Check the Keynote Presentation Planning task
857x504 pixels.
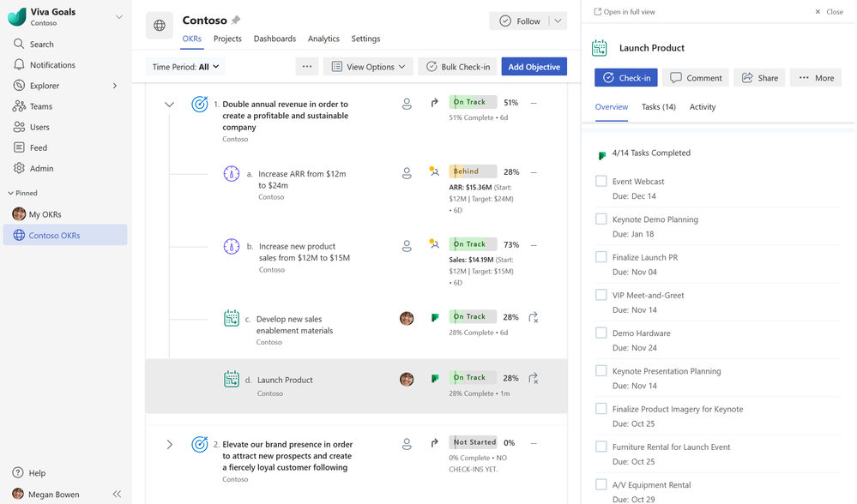601,371
